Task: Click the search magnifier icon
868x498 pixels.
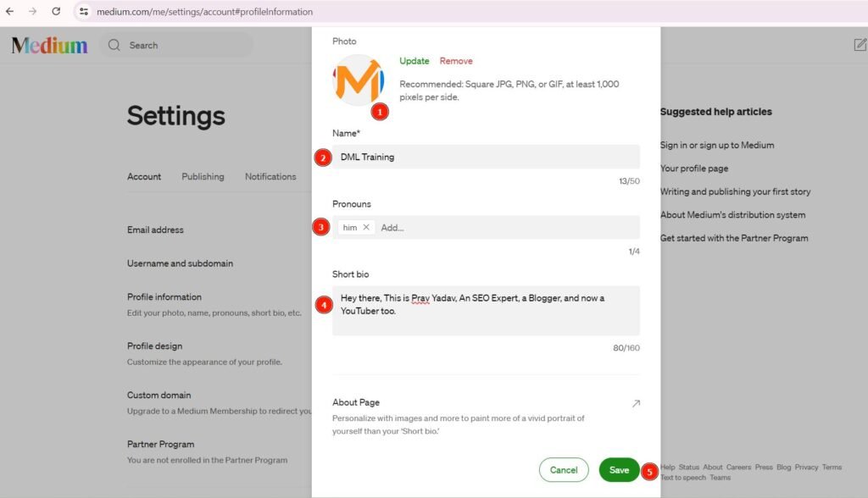Action: click(114, 46)
